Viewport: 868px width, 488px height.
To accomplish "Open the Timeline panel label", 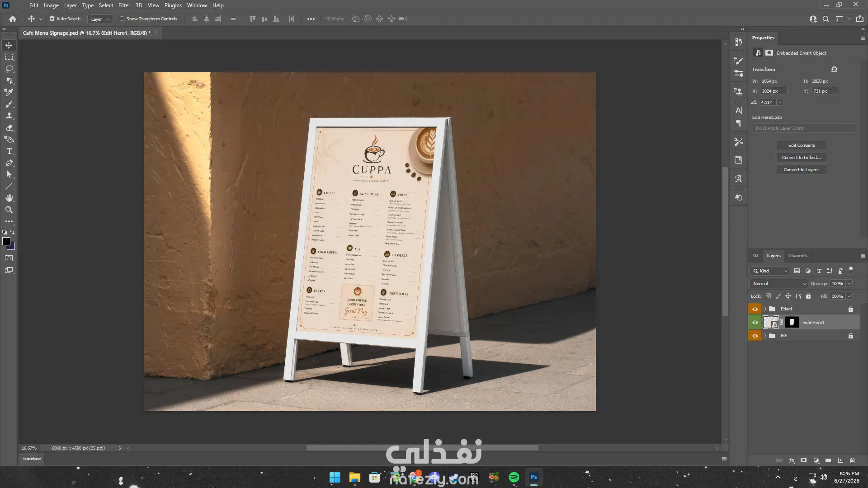I will point(32,459).
